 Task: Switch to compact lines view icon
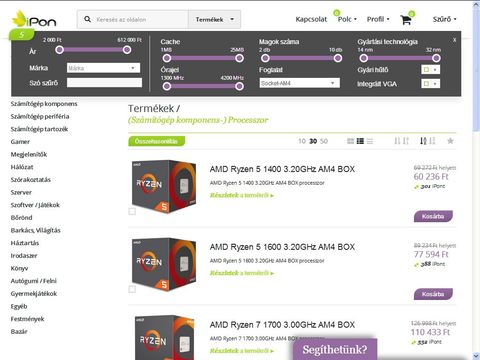(369, 141)
